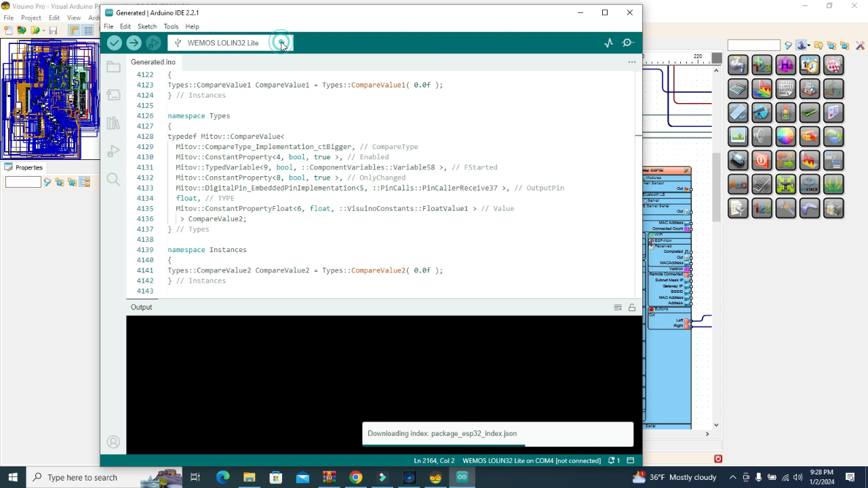Click the Arduino IDE Upload arrow button
Image resolution: width=868 pixels, height=488 pixels.
[134, 43]
